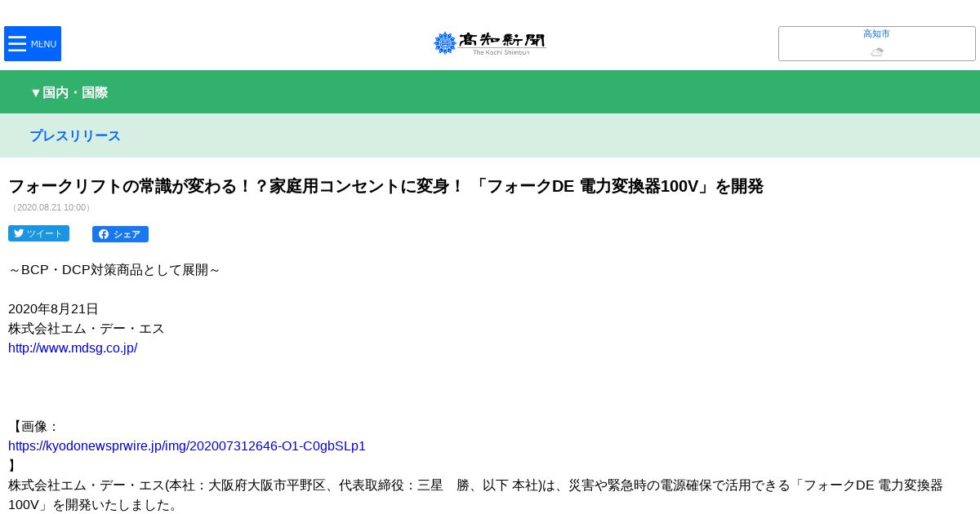Click the article headline フォークリフトの常識が変わる
This screenshot has height=514, width=980.
[x=385, y=186]
